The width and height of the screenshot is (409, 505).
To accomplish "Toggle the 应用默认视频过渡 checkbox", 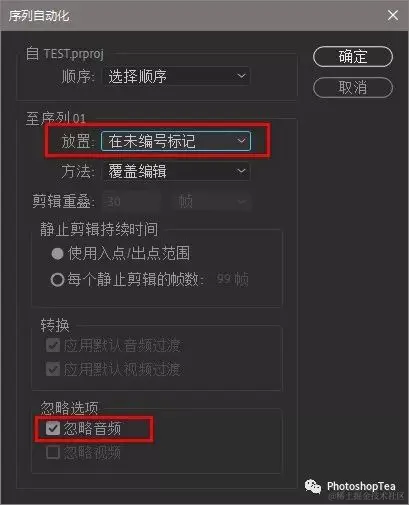I will point(53,369).
